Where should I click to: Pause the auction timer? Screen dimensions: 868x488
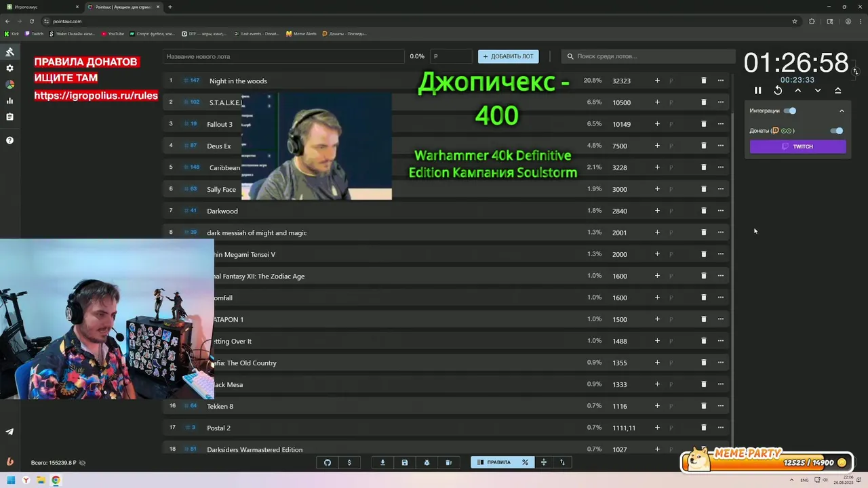[758, 90]
